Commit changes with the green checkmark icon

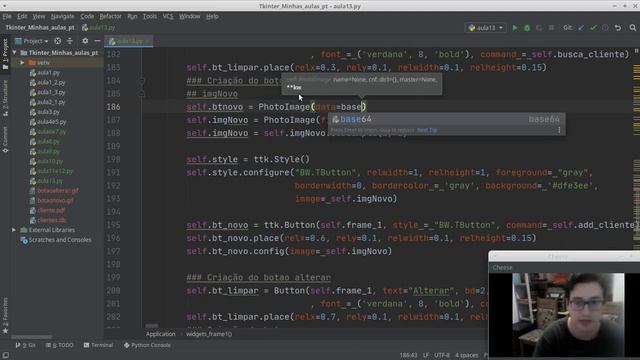[x=593, y=28]
